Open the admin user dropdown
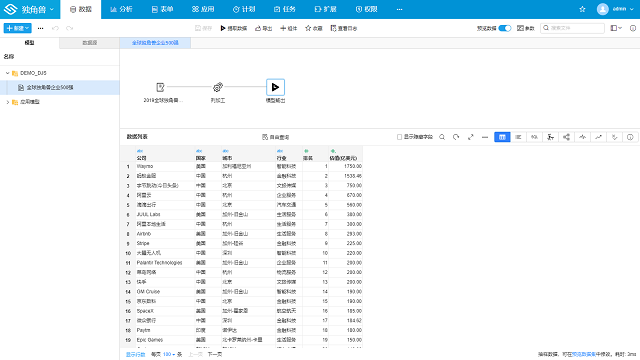Image resolution: width=640 pixels, height=360 pixels. (x=623, y=9)
